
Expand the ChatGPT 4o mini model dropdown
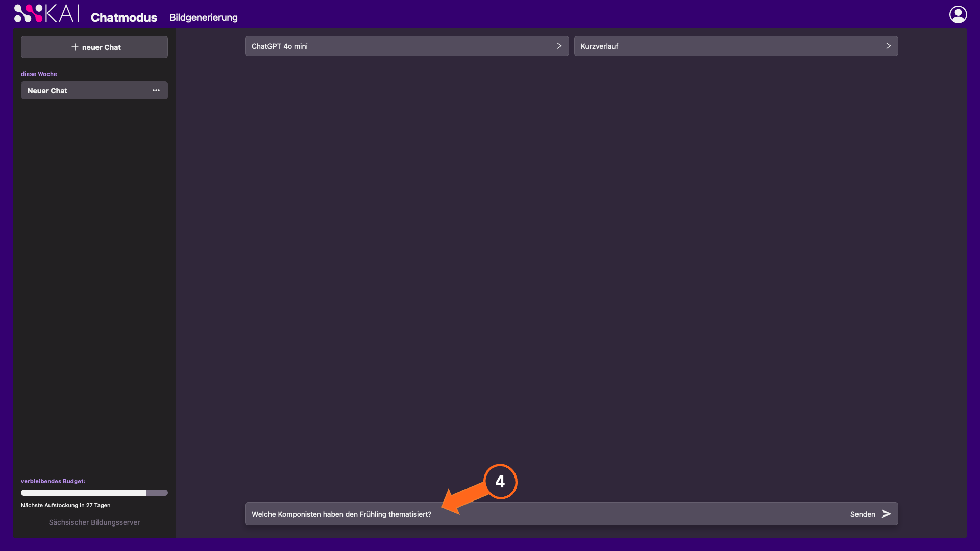(407, 46)
